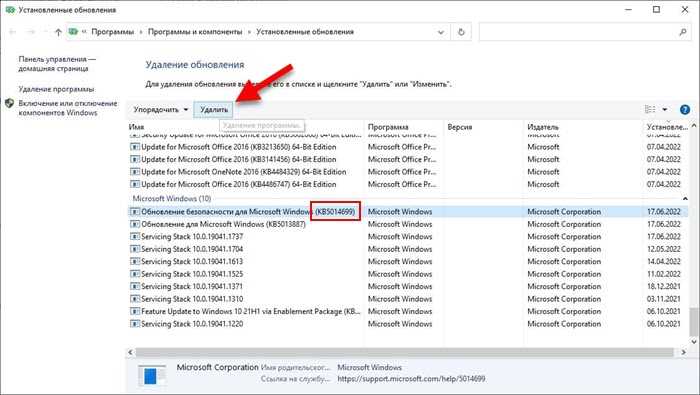Select icon of Feature Update 21H1 row
Screen dimensions: 700x395
(134, 312)
